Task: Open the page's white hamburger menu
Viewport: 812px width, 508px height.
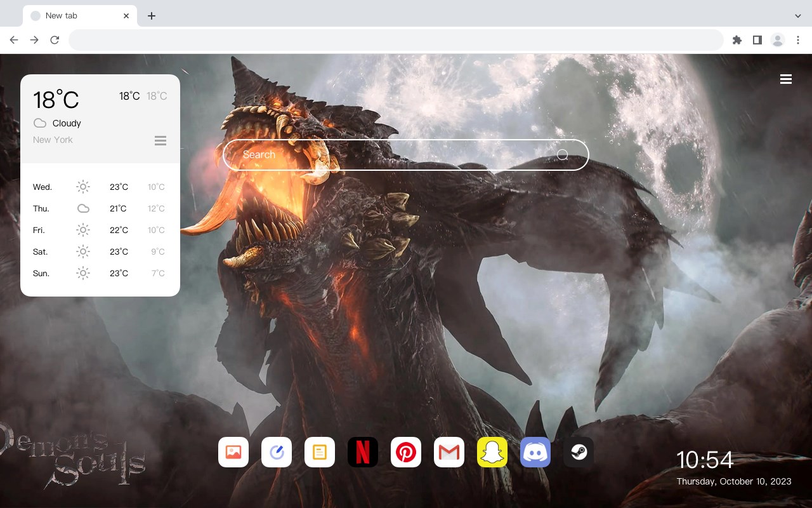Action: click(786, 79)
